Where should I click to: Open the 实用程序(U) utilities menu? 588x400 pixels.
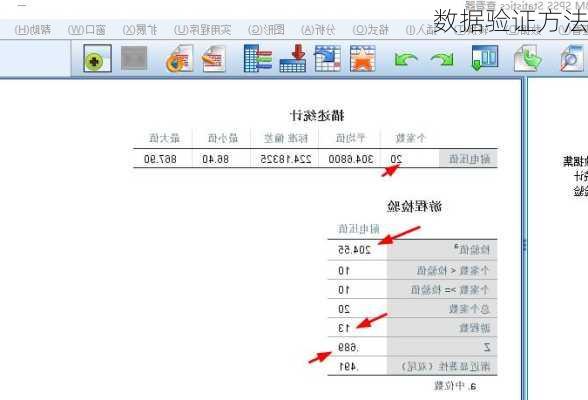coord(202,30)
